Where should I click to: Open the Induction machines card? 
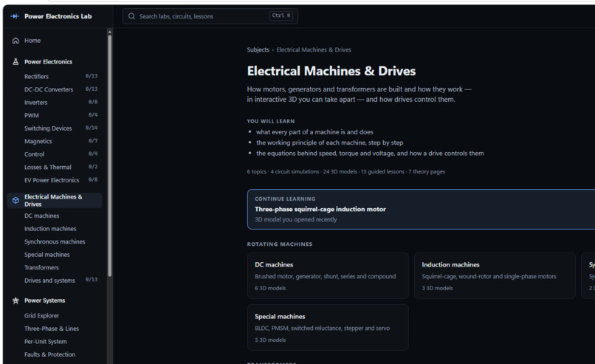pyautogui.click(x=495, y=276)
